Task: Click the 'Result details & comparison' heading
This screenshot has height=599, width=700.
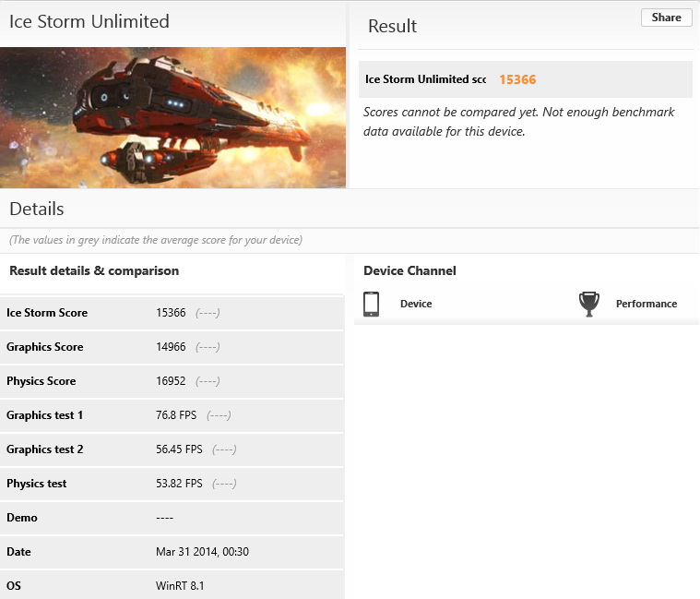Action: (94, 270)
